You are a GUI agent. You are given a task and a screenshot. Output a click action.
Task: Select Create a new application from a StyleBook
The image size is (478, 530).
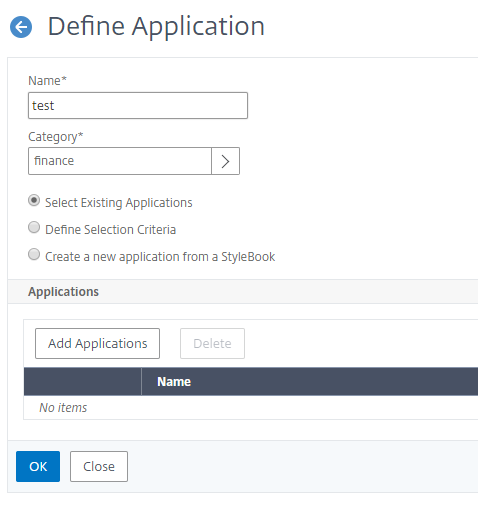pyautogui.click(x=34, y=255)
